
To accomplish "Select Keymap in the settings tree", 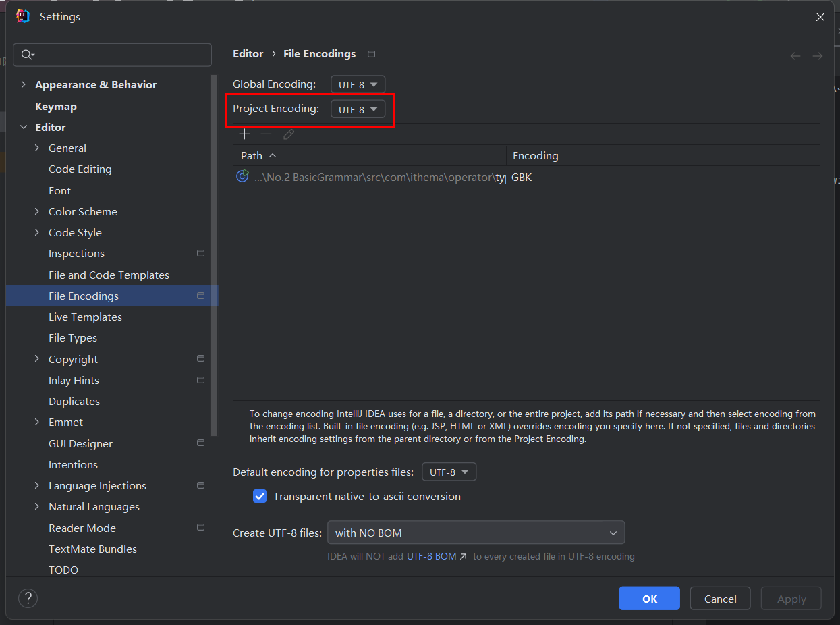I will pyautogui.click(x=56, y=106).
